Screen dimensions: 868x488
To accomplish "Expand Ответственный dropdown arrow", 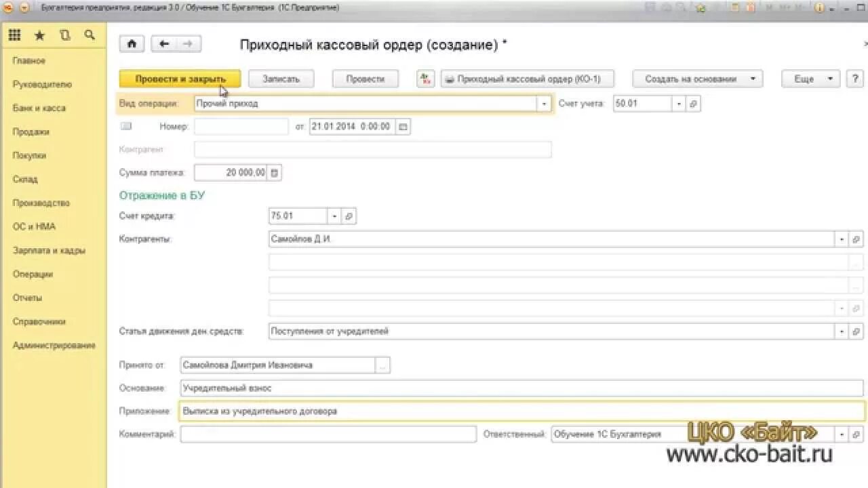I will tap(842, 434).
